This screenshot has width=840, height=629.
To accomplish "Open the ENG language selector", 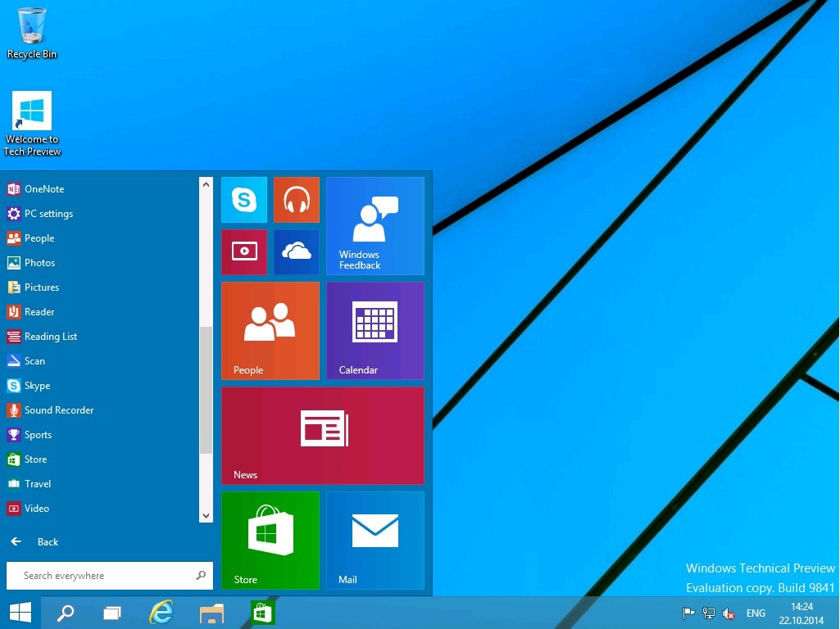I will tap(756, 613).
